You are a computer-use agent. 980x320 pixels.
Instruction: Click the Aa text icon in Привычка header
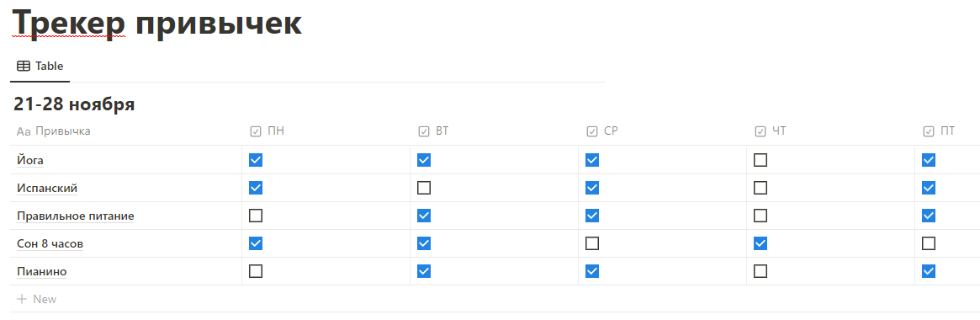(x=24, y=131)
